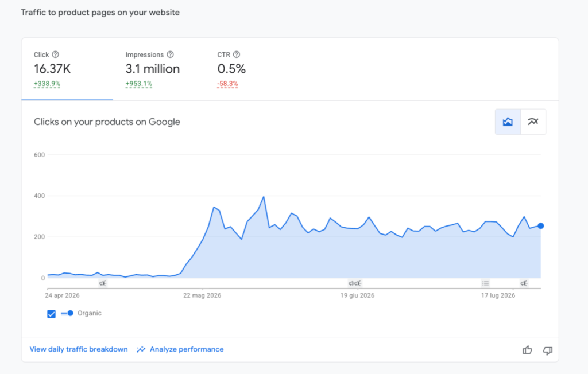Open the double megaphone marker near 19 giu

pos(355,283)
